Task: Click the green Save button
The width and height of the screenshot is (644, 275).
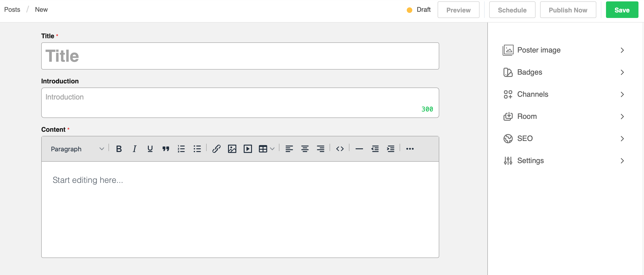Action: tap(622, 10)
